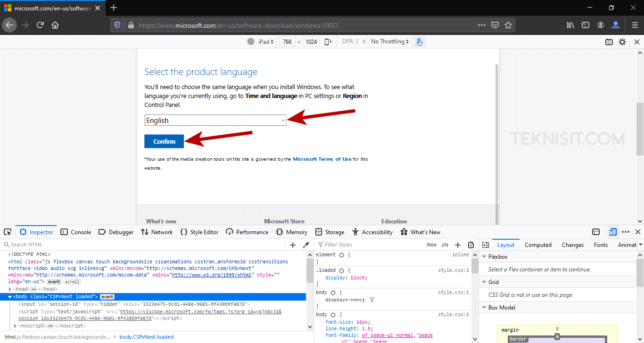
Task: Add a new CSS rule
Action: click(x=457, y=245)
